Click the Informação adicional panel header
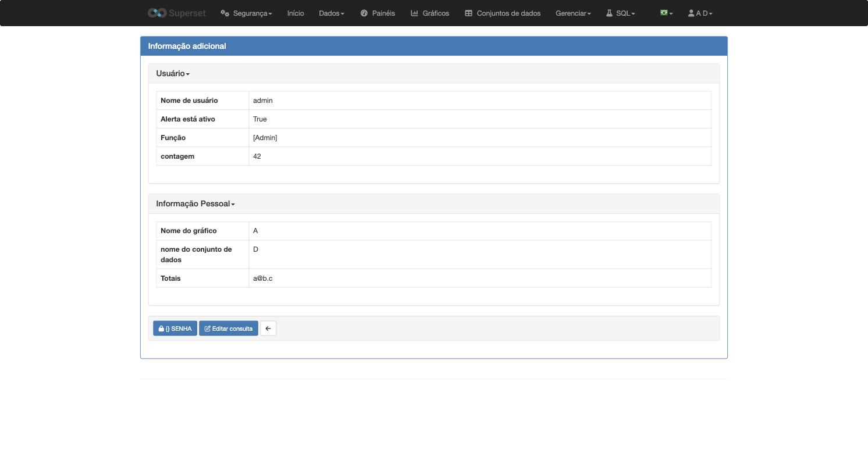Screen dimensions: 868x472 [434, 46]
